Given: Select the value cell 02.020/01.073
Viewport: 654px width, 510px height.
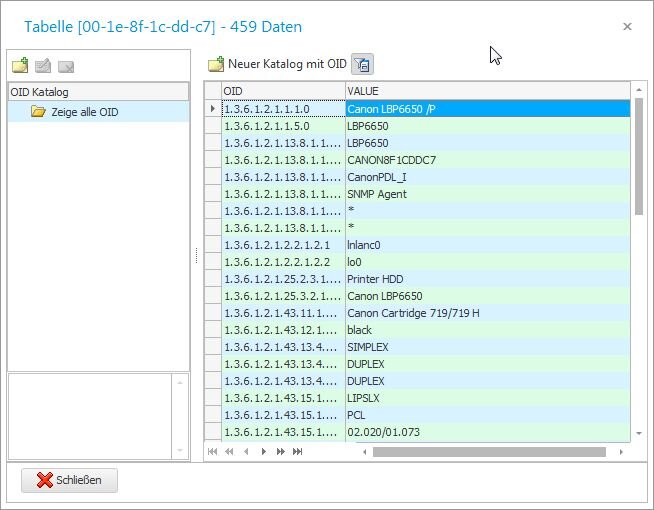Looking at the screenshot, I should tap(488, 432).
